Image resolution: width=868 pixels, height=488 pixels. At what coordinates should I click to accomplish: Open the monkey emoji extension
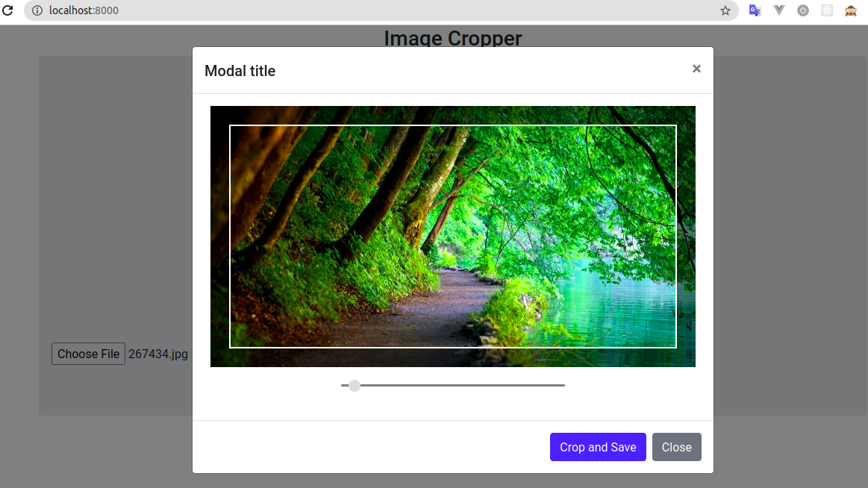[850, 10]
